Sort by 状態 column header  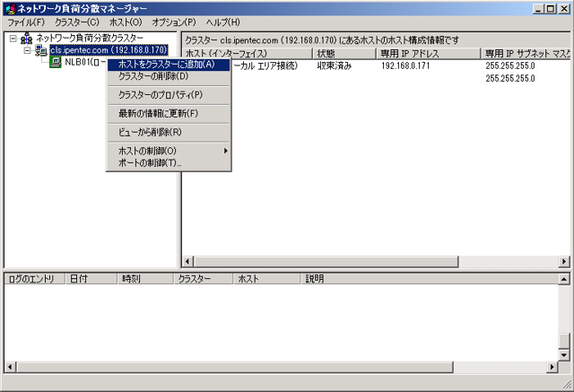[344, 54]
